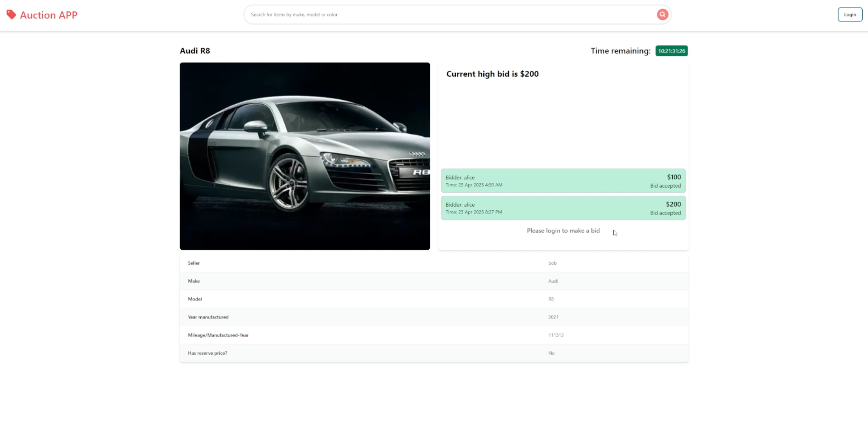This screenshot has width=868, height=440.
Task: Click the 'Time remaining:' label
Action: 620,51
